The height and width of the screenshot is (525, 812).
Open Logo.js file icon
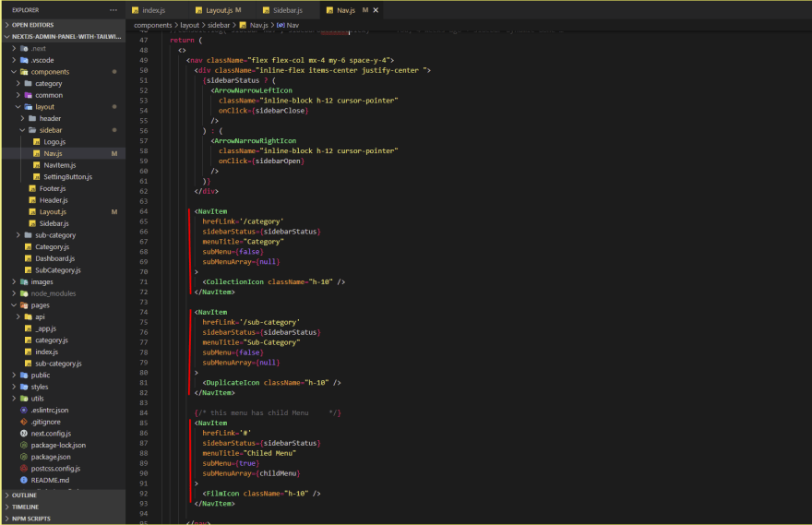(x=37, y=142)
